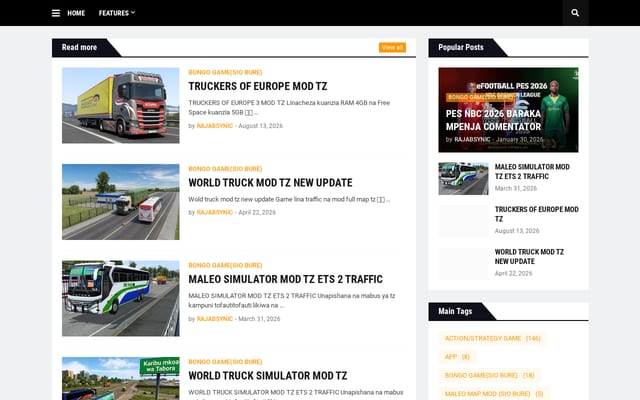Viewport: 640px width, 400px height.
Task: Click category label above Maleo Simulator post
Action: pyautogui.click(x=225, y=265)
